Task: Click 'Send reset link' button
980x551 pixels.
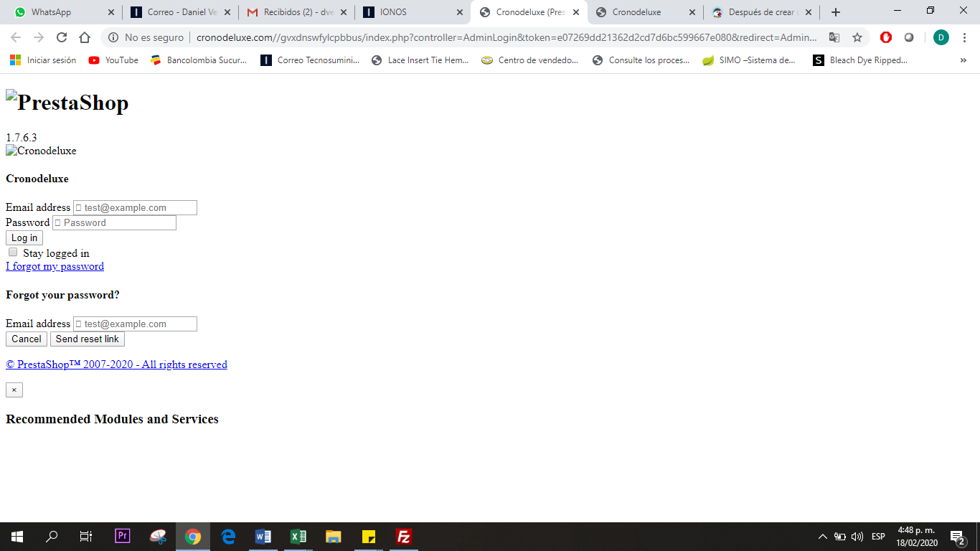Action: (x=88, y=339)
